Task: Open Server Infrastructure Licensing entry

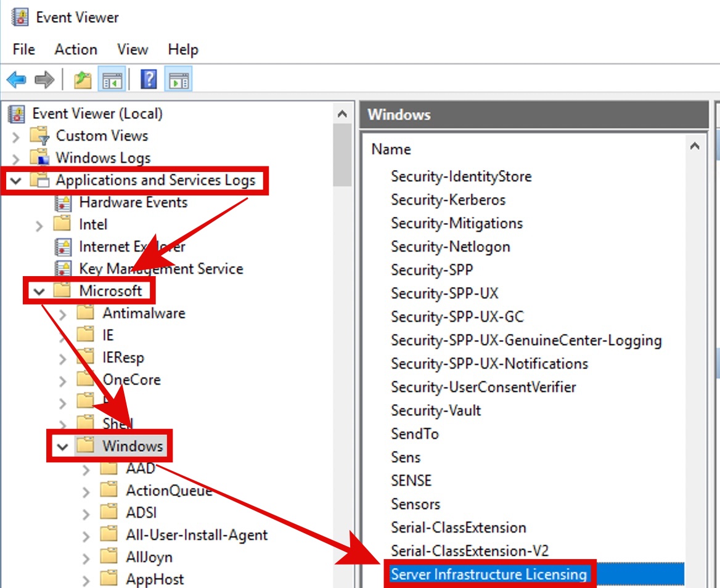Action: tap(489, 574)
